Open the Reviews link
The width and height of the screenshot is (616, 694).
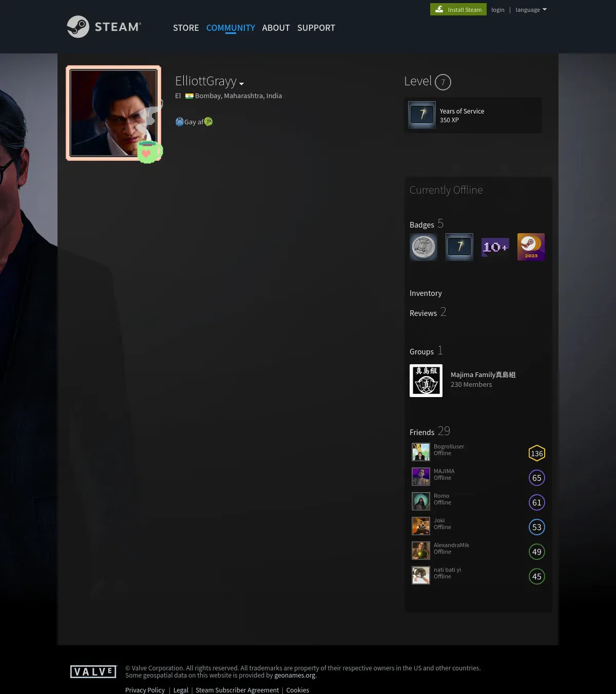(x=428, y=312)
